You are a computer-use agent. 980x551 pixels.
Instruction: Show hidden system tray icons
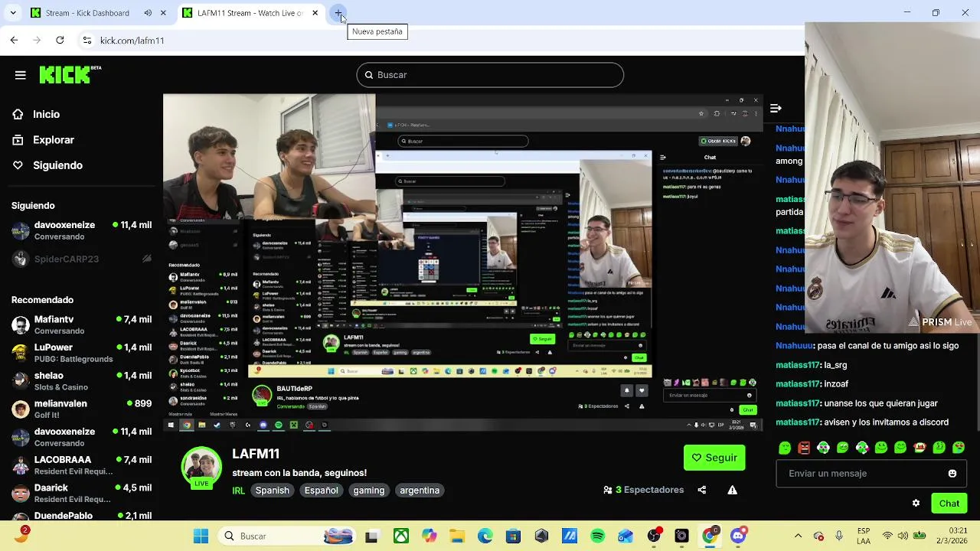[x=798, y=536]
